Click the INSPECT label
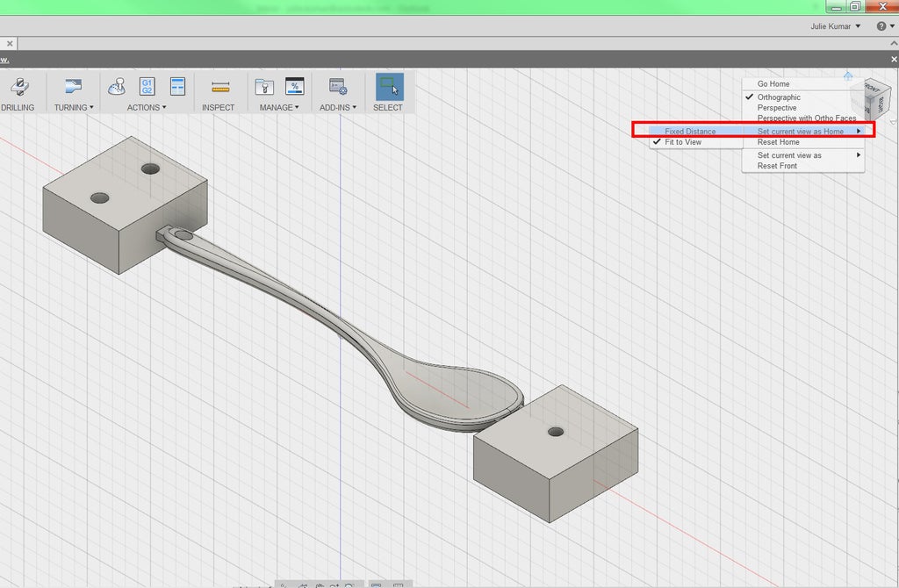Image resolution: width=899 pixels, height=588 pixels. click(218, 108)
